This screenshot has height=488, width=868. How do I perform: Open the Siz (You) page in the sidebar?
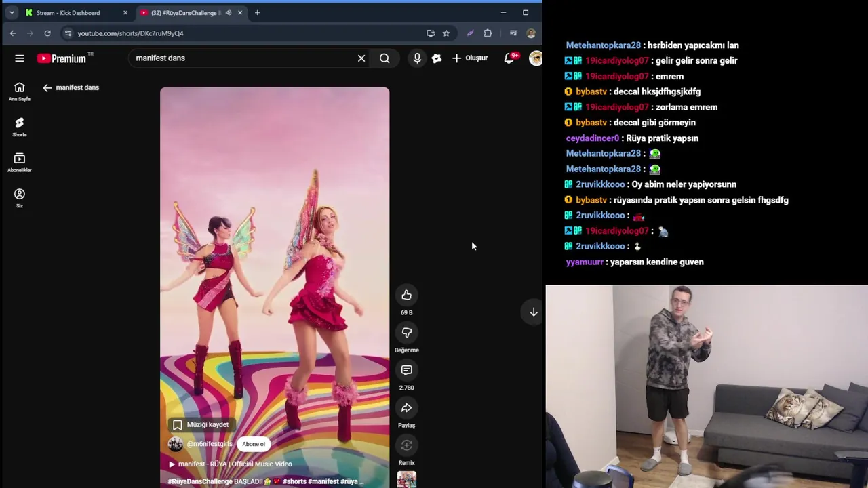(20, 198)
